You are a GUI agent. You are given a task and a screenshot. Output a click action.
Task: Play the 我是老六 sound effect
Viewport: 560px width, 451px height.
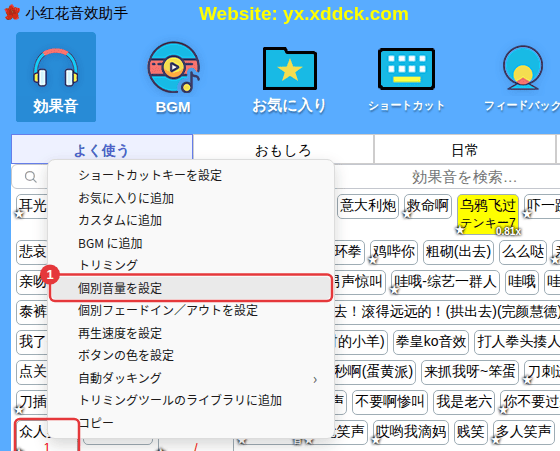464,402
